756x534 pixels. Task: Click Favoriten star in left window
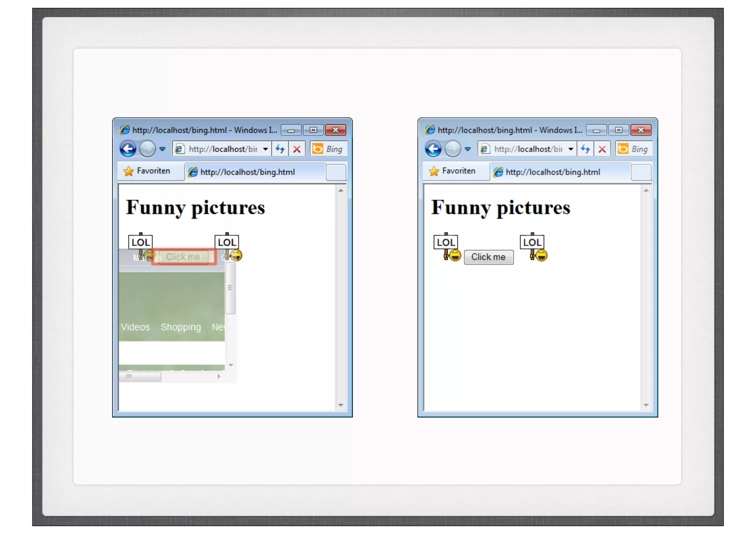[128, 171]
